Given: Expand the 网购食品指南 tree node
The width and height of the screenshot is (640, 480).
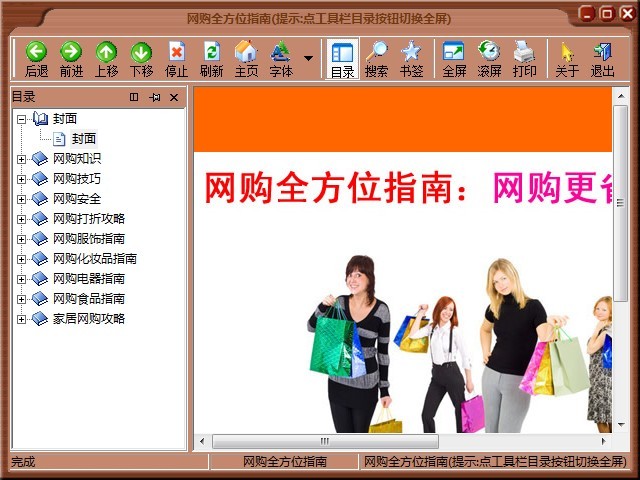Looking at the screenshot, I should click(21, 299).
